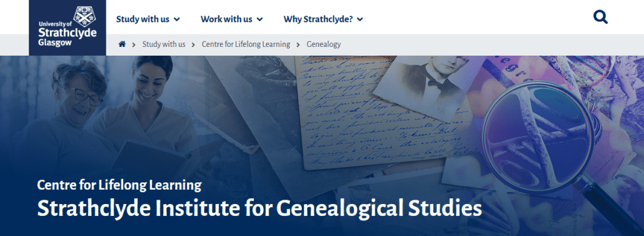This screenshot has width=644, height=236.
Task: Open the Work with us menu
Action: tap(231, 19)
